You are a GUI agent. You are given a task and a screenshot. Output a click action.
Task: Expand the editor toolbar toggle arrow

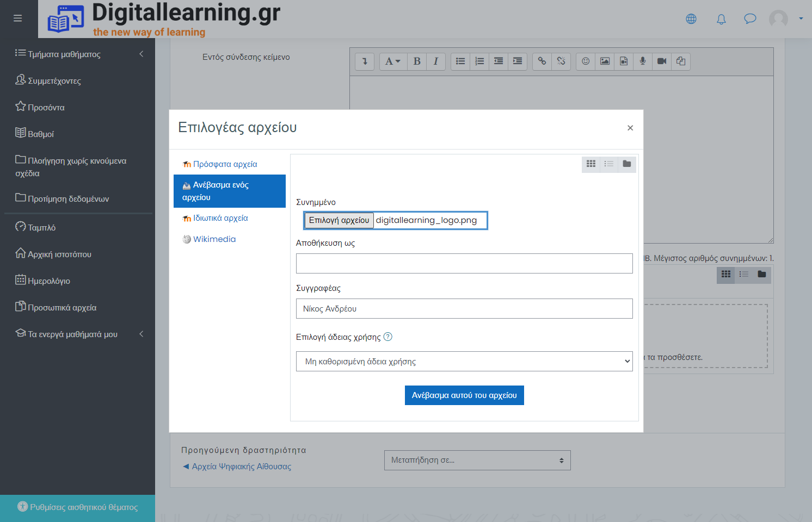[x=365, y=61]
